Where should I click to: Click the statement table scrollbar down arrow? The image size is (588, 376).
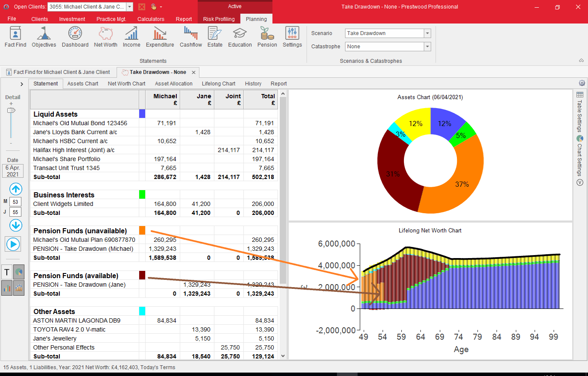point(283,356)
